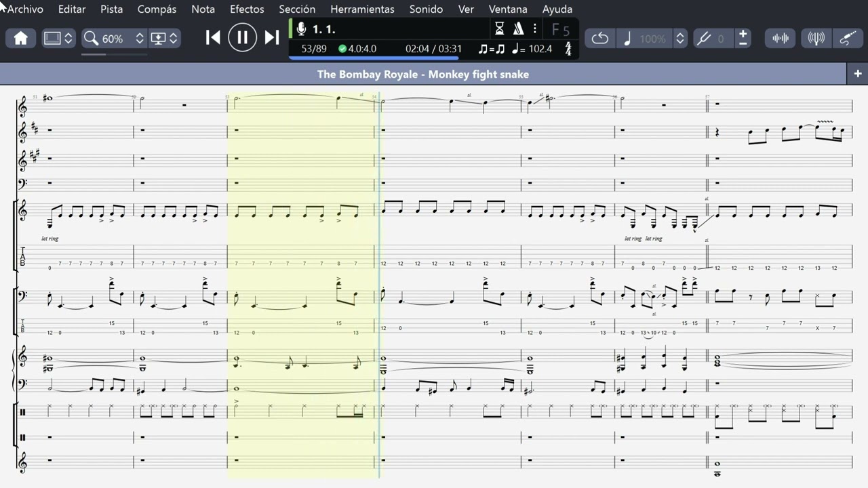
Task: Open the Compás menu
Action: coord(157,9)
